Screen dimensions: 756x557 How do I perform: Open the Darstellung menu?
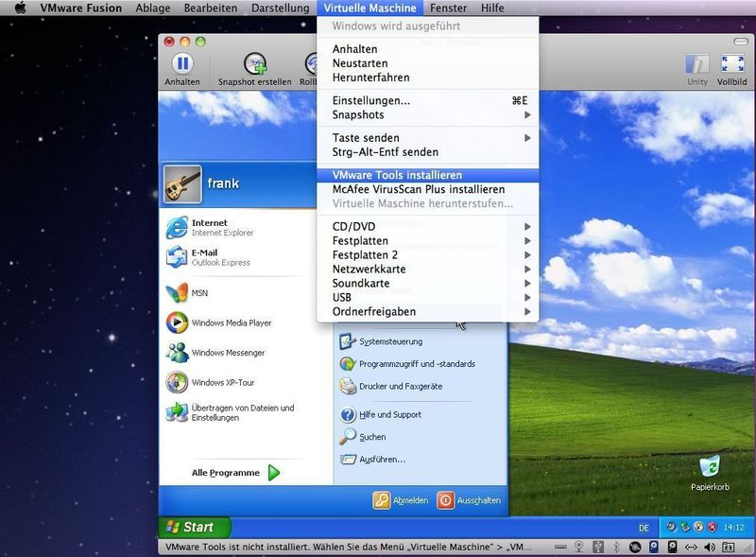tap(280, 9)
